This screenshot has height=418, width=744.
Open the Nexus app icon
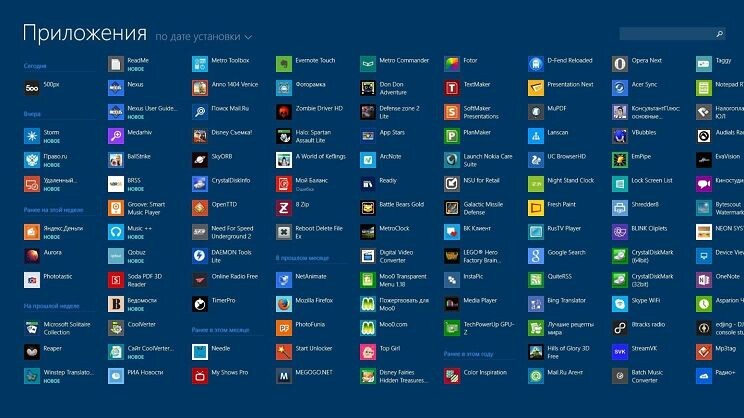point(116,88)
